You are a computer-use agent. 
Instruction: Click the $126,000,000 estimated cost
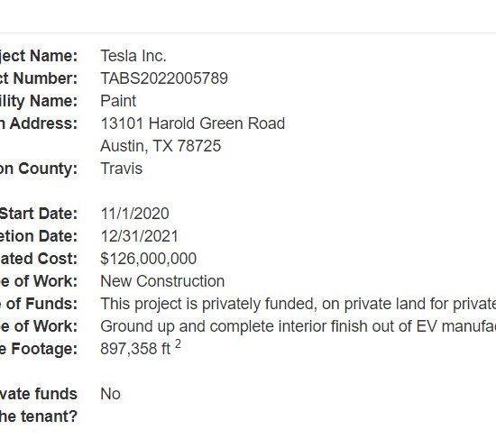tap(149, 259)
